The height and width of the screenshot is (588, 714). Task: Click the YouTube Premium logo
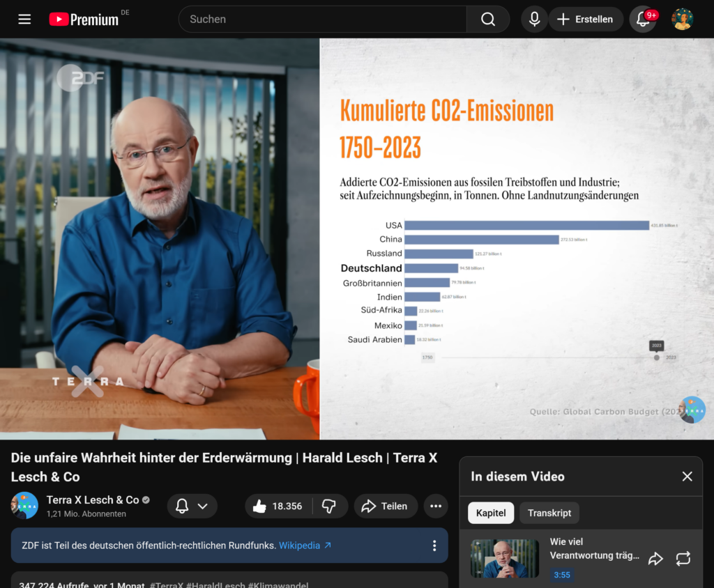pyautogui.click(x=84, y=20)
